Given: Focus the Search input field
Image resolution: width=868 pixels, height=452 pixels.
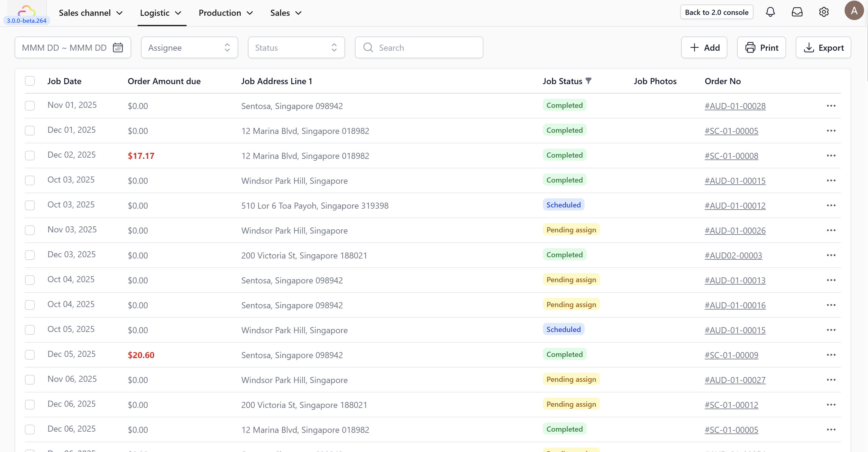Looking at the screenshot, I should click(424, 47).
